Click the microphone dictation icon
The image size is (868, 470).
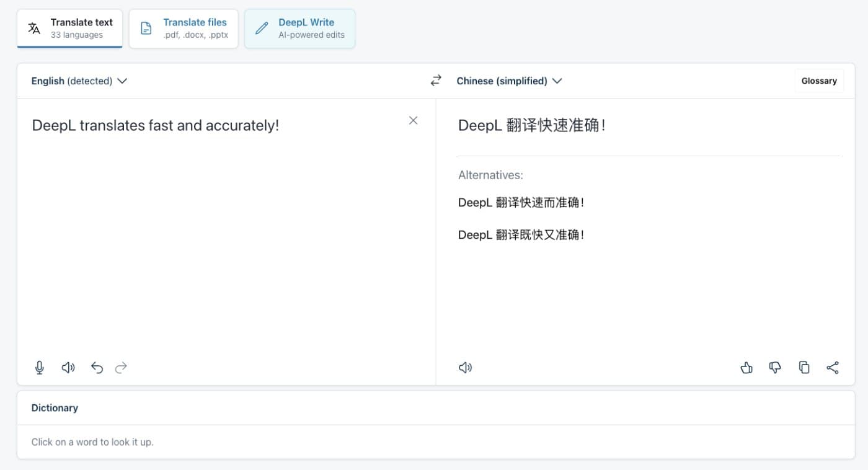[x=40, y=368]
